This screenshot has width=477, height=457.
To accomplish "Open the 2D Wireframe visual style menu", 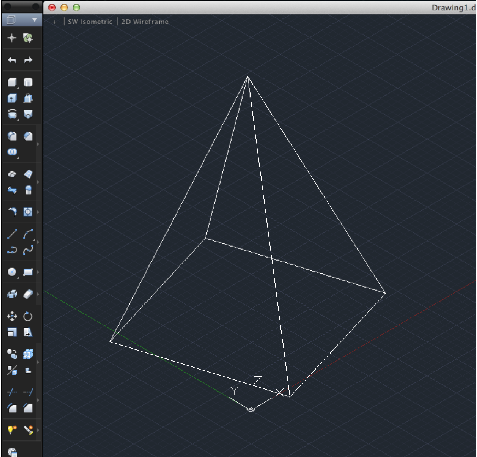I will [x=145, y=22].
